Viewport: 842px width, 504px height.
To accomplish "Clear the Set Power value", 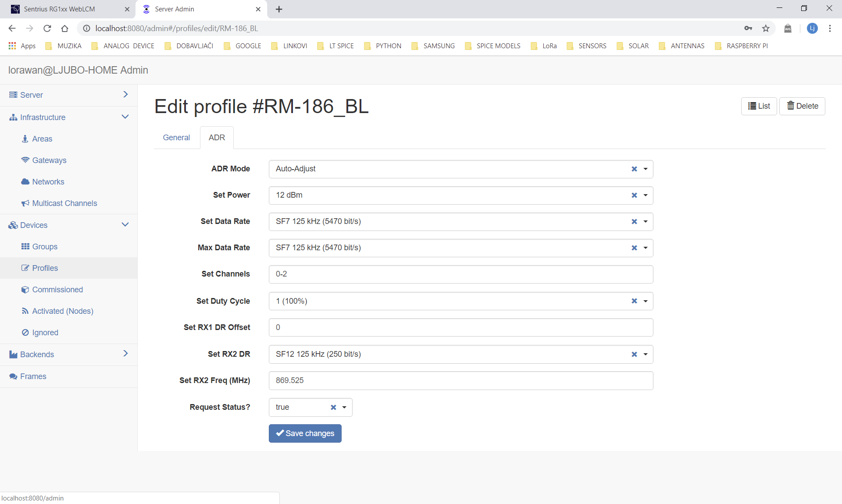I will click(635, 195).
